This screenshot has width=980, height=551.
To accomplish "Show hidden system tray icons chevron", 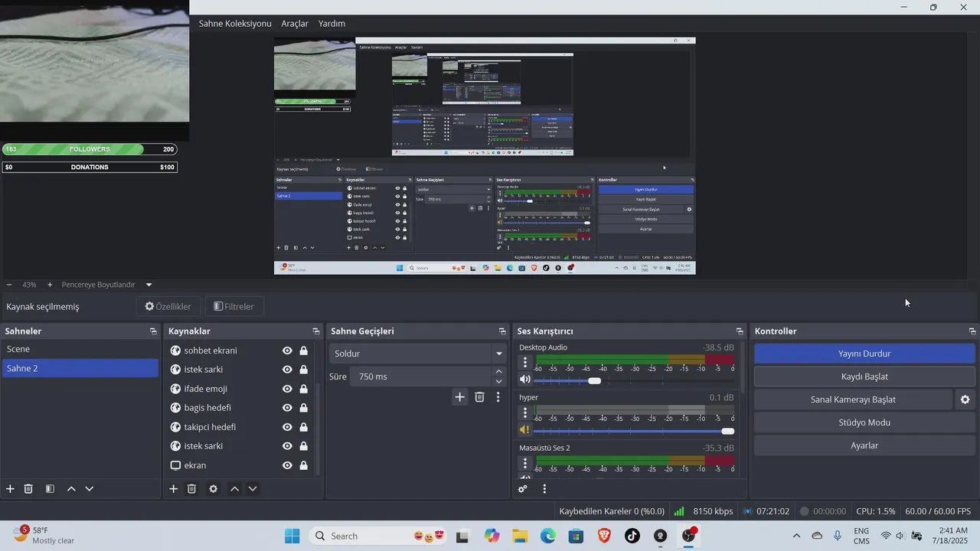I will pyautogui.click(x=796, y=536).
